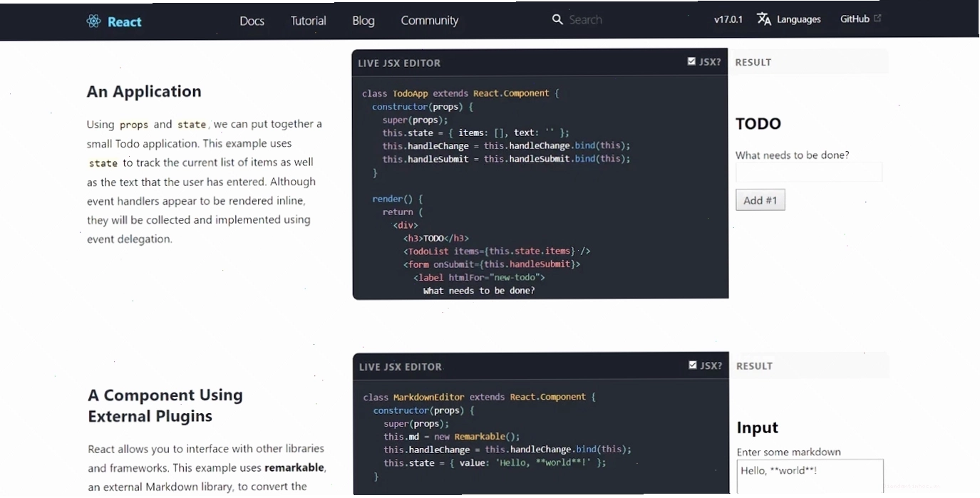Click the React home link text
Image resolution: width=980 pixels, height=498 pixels.
125,21
